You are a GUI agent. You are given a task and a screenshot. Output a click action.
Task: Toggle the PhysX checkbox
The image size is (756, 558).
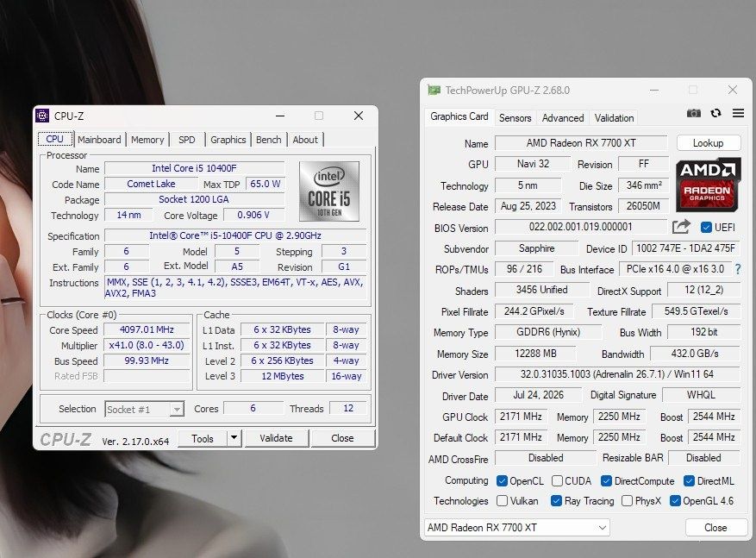tap(628, 500)
